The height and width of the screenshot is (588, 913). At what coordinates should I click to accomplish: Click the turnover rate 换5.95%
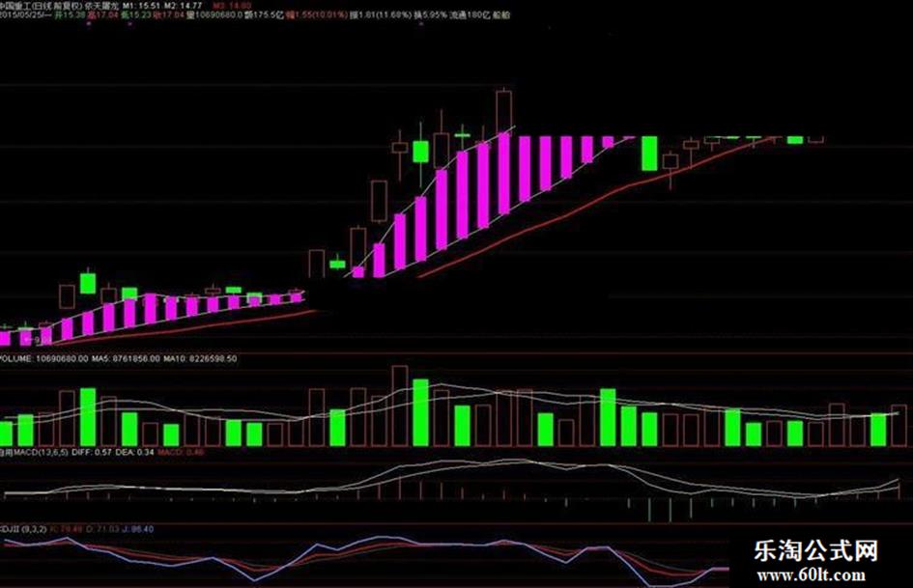click(430, 15)
